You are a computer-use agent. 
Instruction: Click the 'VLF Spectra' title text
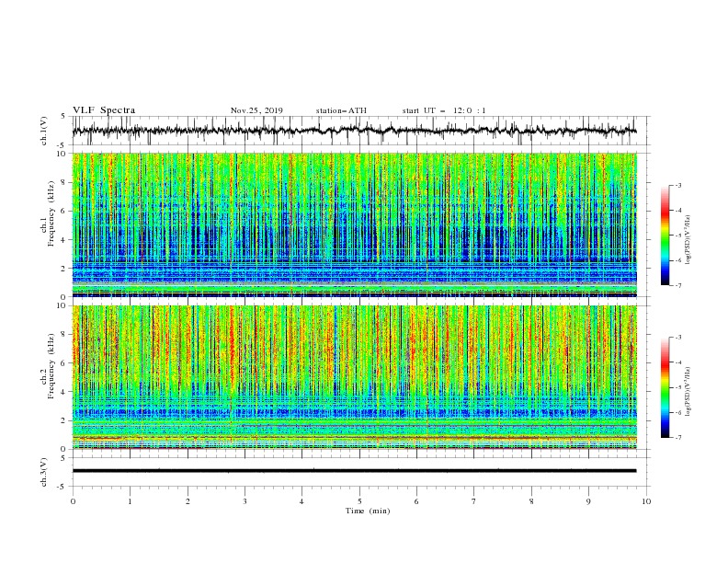104,110
